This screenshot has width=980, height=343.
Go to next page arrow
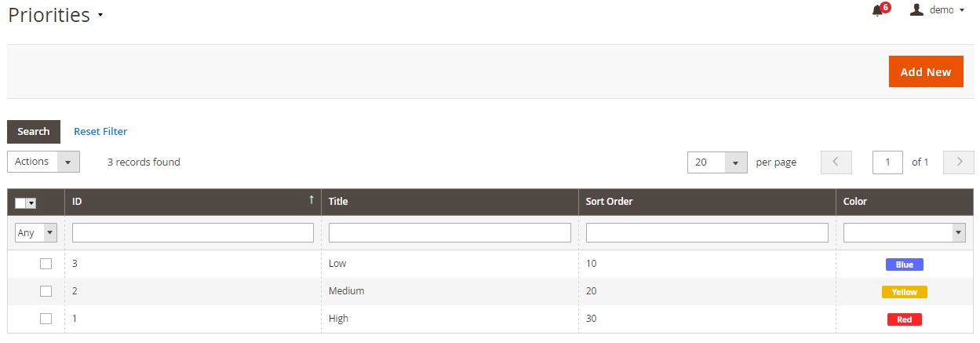(x=959, y=162)
